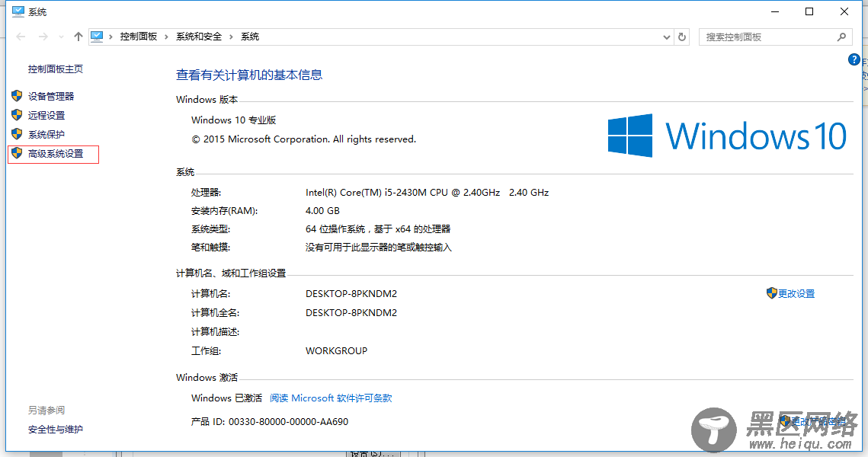This screenshot has height=457, width=868.
Task: Expand chevron after 控制面板 breadcrumb
Action: pyautogui.click(x=166, y=37)
